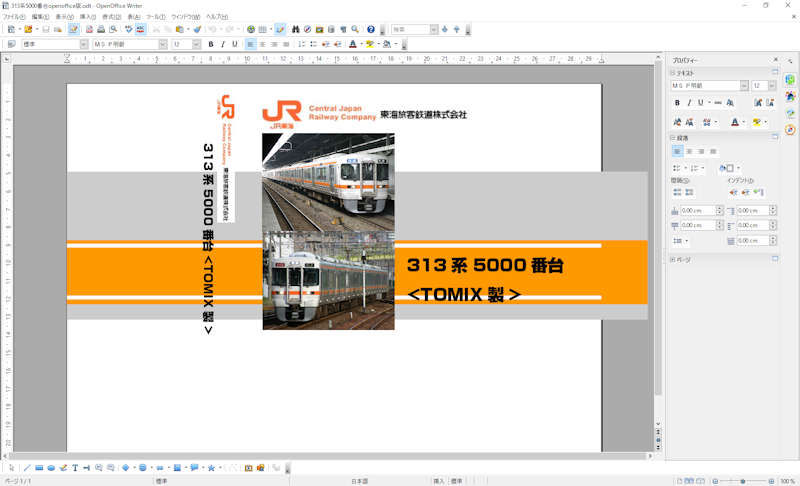Image resolution: width=800 pixels, height=486 pixels.
Task: Collapse the テキスト section in sidebar
Action: tap(672, 73)
